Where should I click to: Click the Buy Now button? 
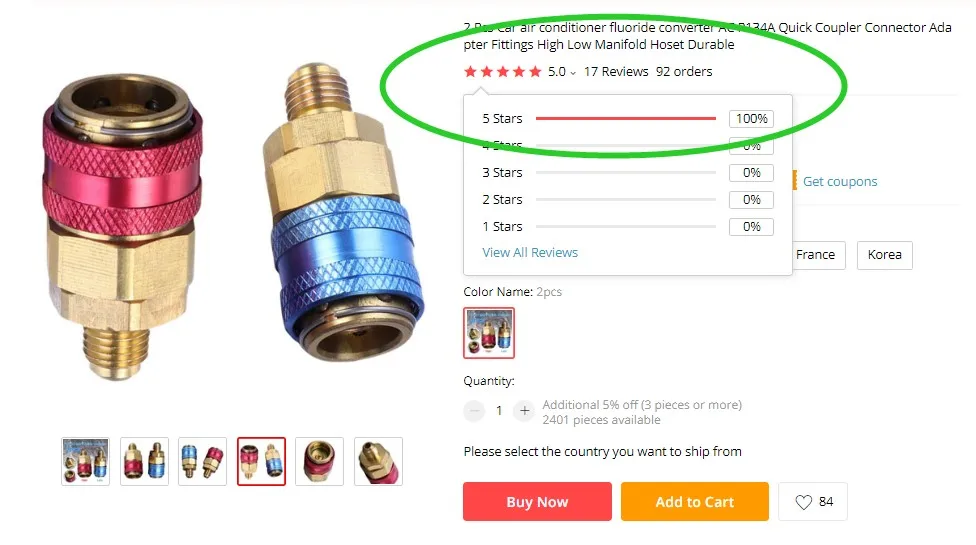537,501
